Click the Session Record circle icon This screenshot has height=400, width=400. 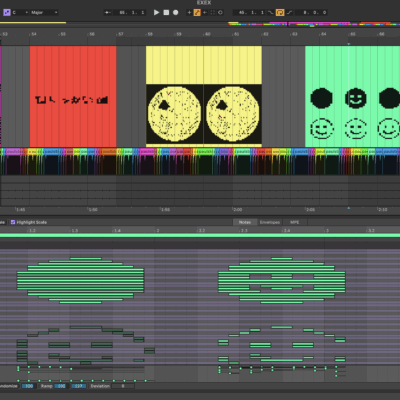[220, 12]
